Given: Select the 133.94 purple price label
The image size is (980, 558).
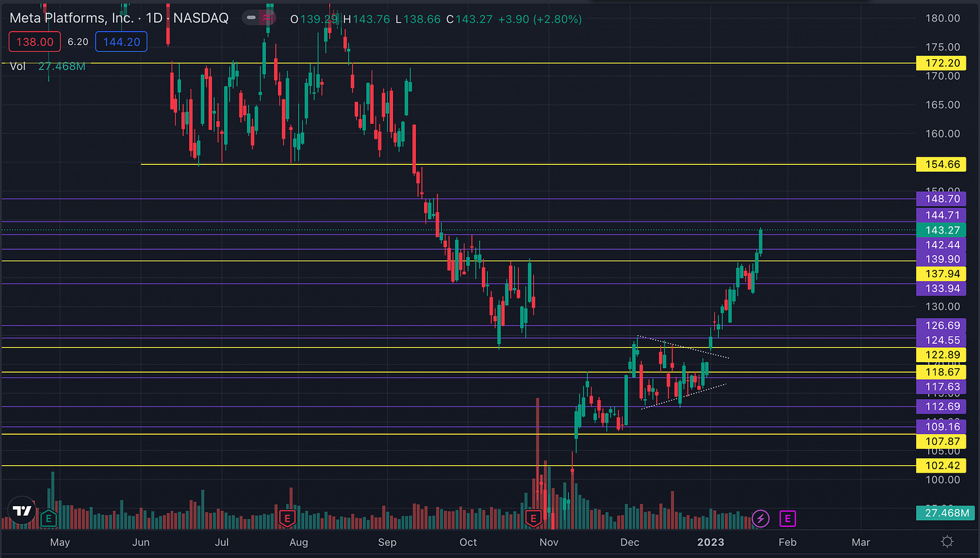Looking at the screenshot, I should pos(942,289).
